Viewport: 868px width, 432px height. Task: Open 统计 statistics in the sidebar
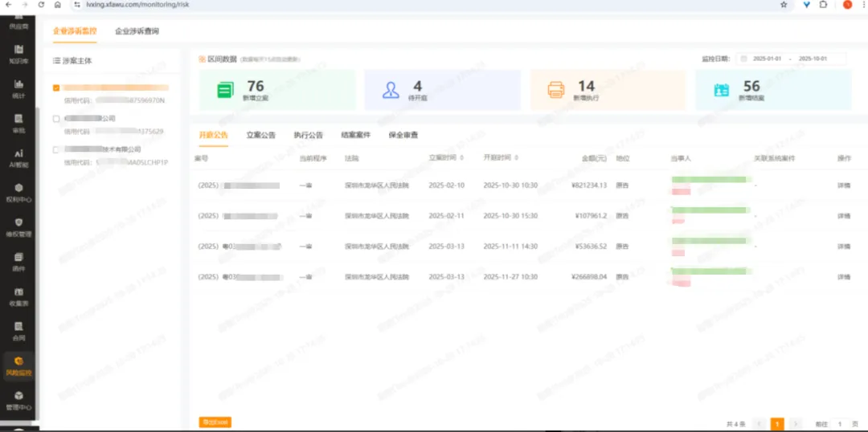(18, 89)
